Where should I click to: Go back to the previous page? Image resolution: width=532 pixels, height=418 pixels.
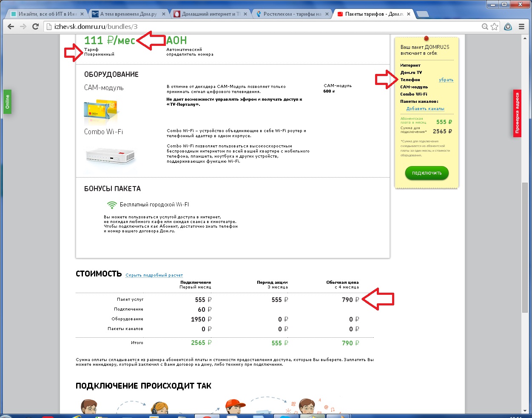point(11,26)
